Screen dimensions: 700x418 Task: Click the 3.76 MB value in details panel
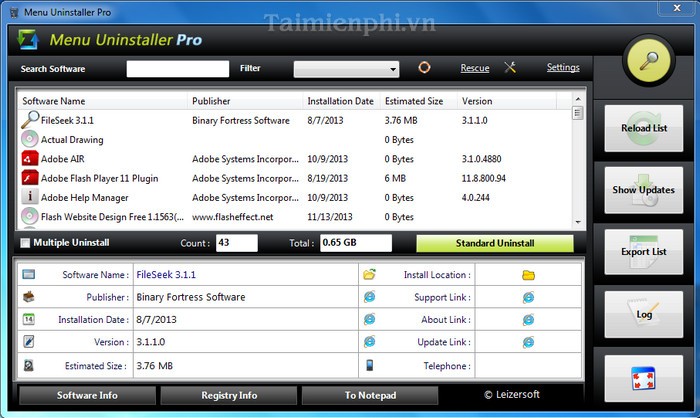tap(154, 366)
